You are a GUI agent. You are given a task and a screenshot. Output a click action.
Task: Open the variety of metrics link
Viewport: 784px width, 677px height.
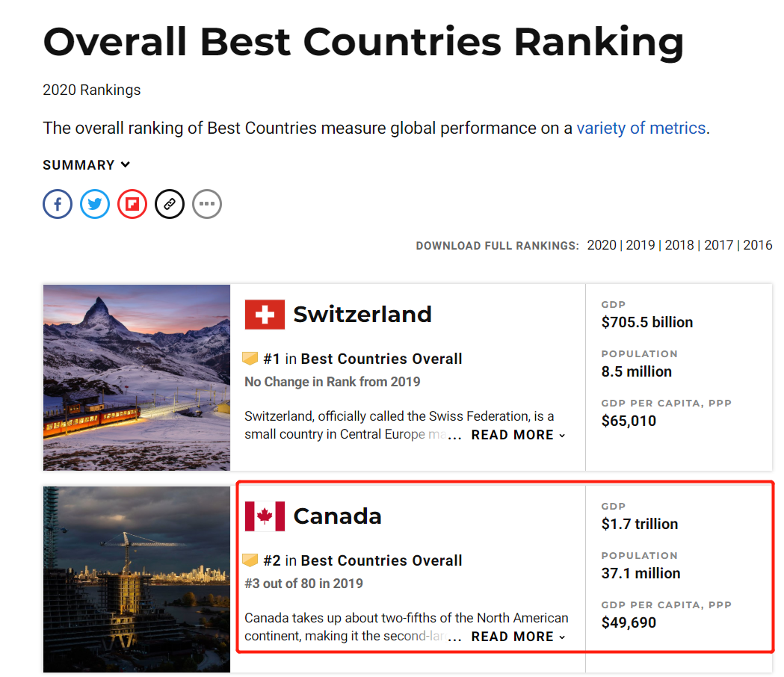point(641,128)
